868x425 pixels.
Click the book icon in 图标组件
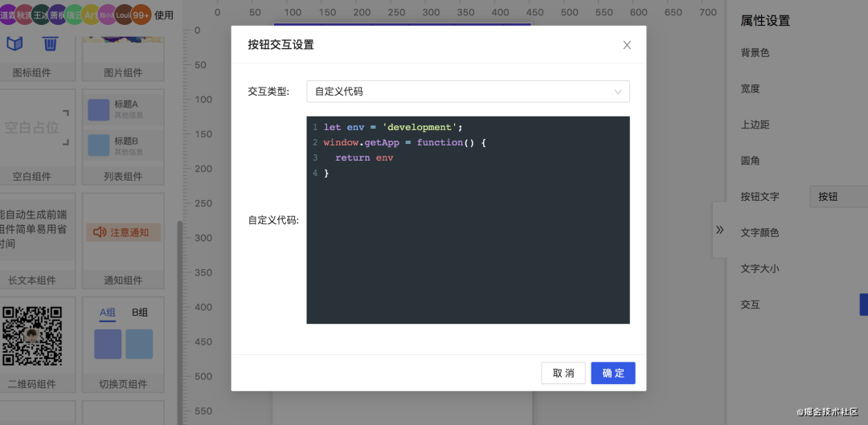click(14, 43)
